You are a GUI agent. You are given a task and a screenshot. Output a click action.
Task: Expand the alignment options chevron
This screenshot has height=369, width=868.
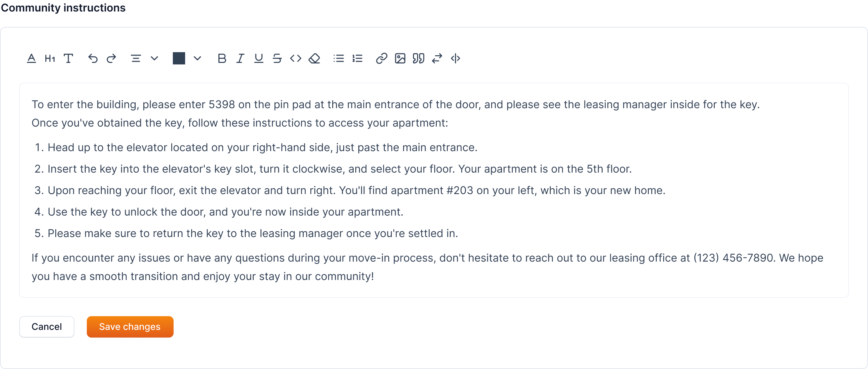(154, 59)
